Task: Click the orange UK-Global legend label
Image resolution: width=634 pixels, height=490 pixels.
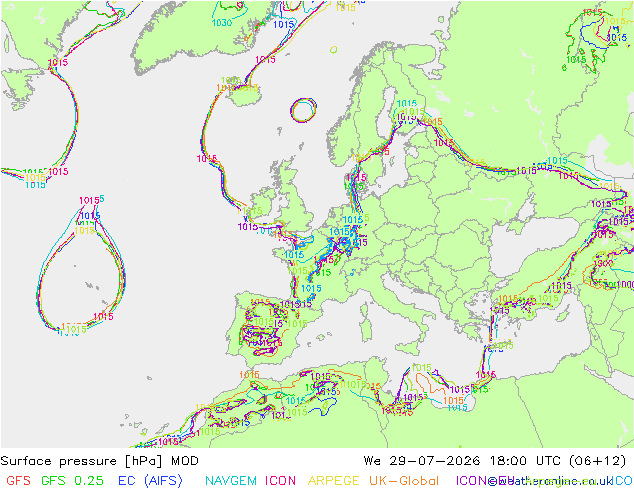Action: click(404, 480)
